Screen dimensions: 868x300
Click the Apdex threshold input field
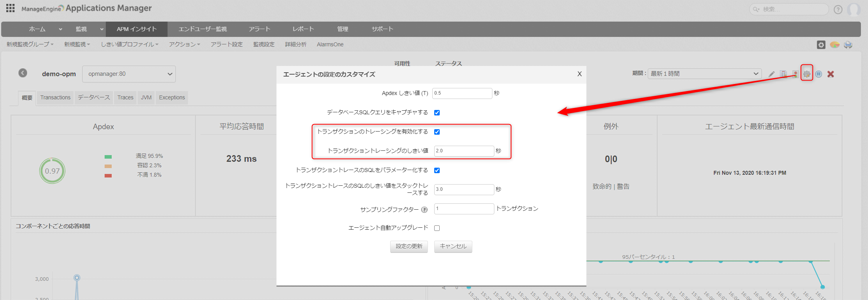coord(462,93)
